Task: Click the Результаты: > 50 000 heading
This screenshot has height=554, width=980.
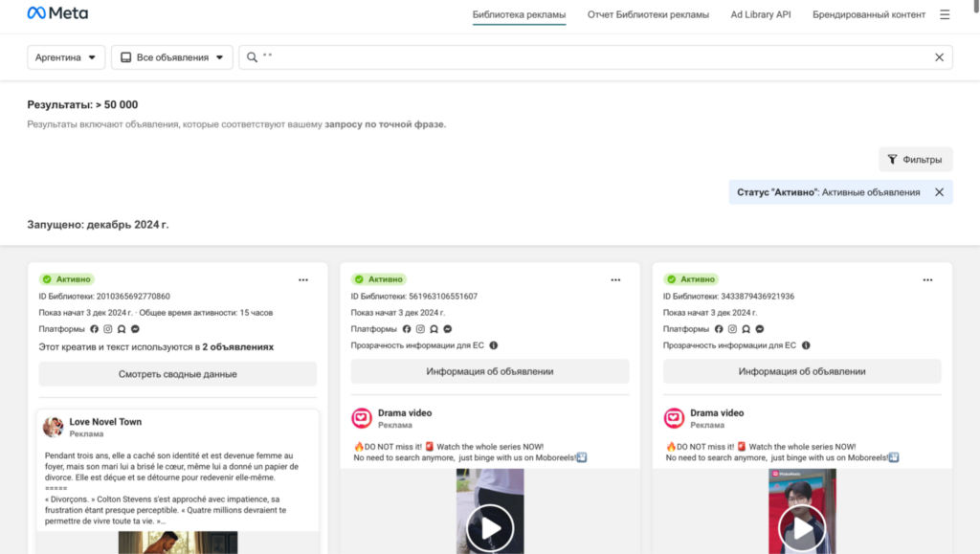Action: coord(82,105)
